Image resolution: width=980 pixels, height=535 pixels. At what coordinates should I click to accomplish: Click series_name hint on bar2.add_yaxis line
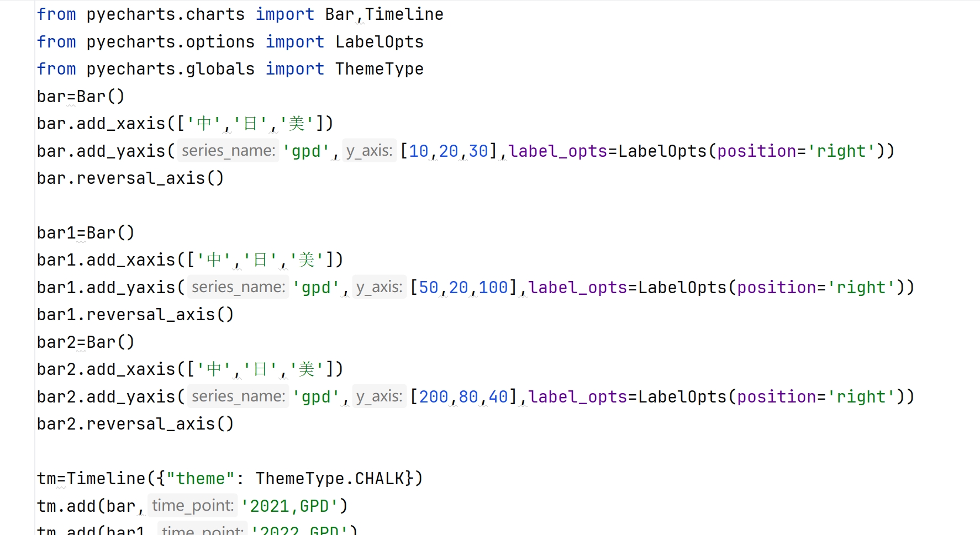pos(238,396)
